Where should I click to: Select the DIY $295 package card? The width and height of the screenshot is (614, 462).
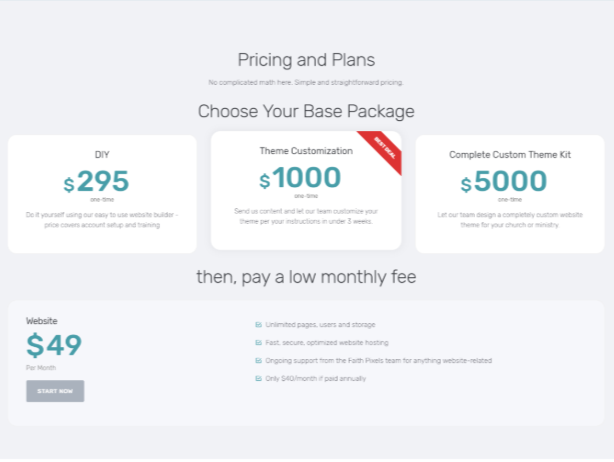click(x=102, y=194)
